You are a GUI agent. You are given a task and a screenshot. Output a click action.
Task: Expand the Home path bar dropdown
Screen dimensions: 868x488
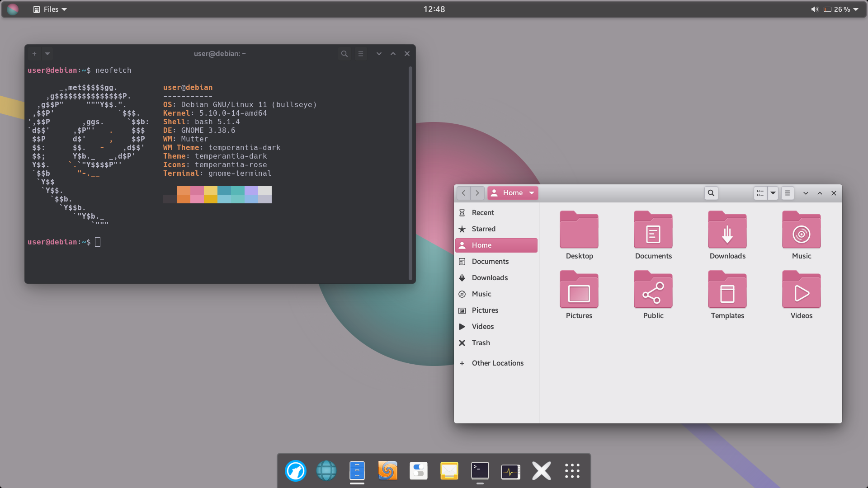click(x=532, y=193)
